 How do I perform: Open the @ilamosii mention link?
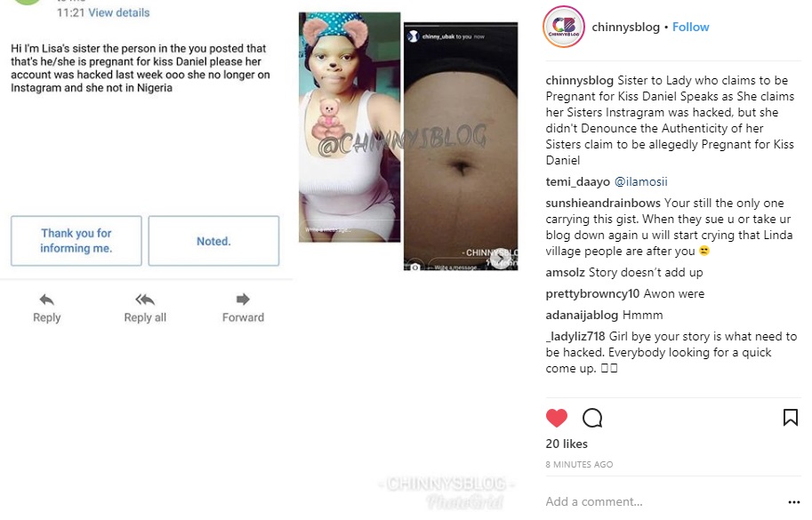point(640,181)
